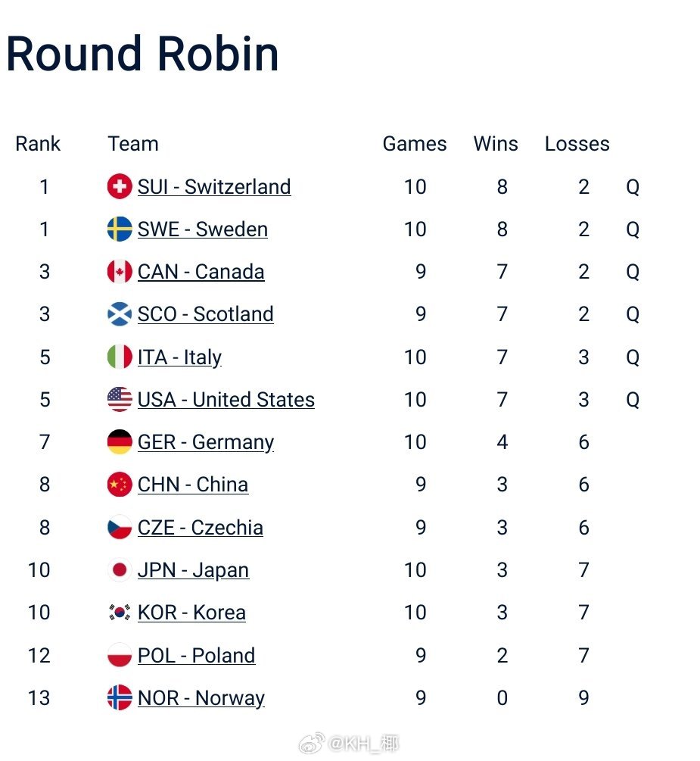Open the SWE - Sweden team link
Viewport: 700px width, 761px height.
coord(203,229)
